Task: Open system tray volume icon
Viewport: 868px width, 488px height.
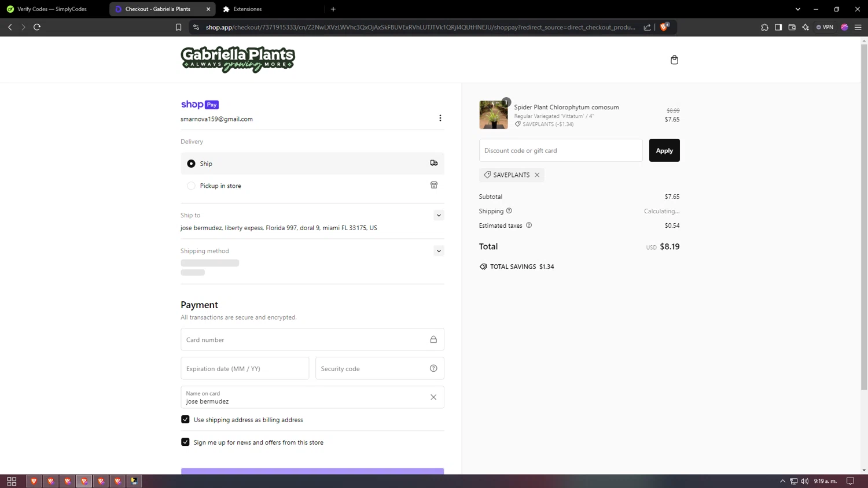Action: point(804,481)
